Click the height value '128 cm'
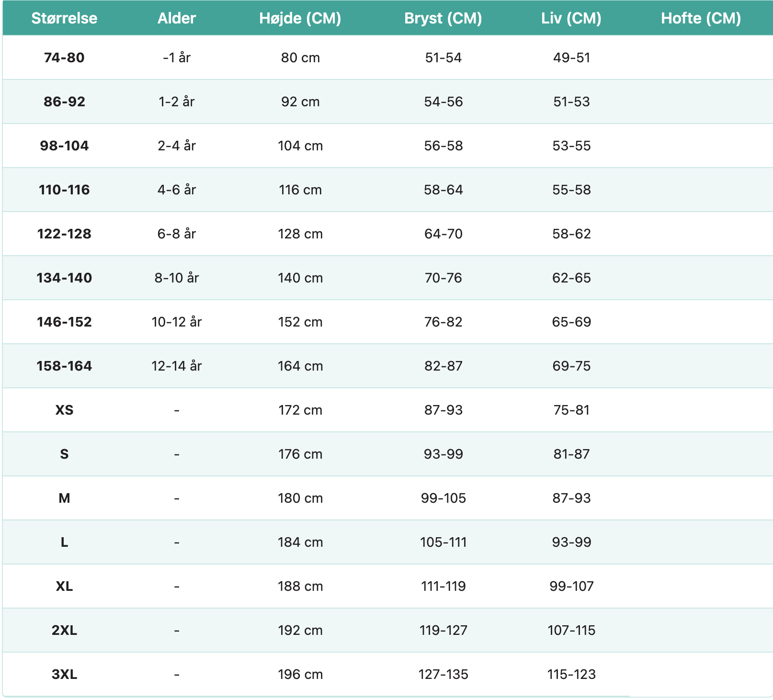The image size is (773, 700). click(300, 234)
